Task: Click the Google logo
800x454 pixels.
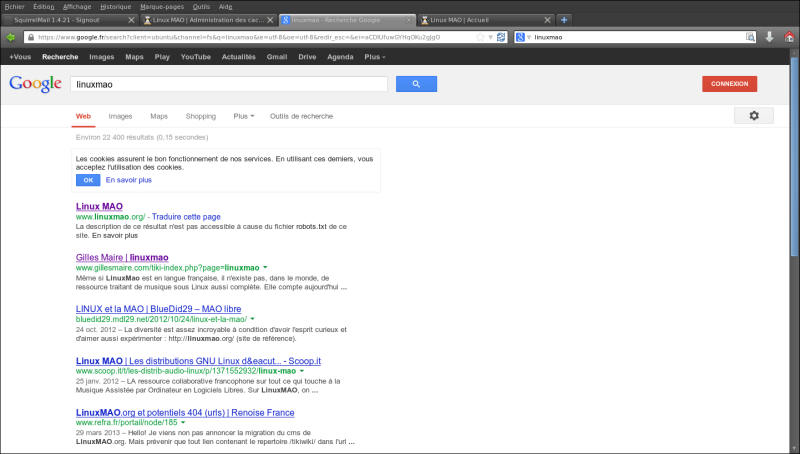Action: pos(35,84)
